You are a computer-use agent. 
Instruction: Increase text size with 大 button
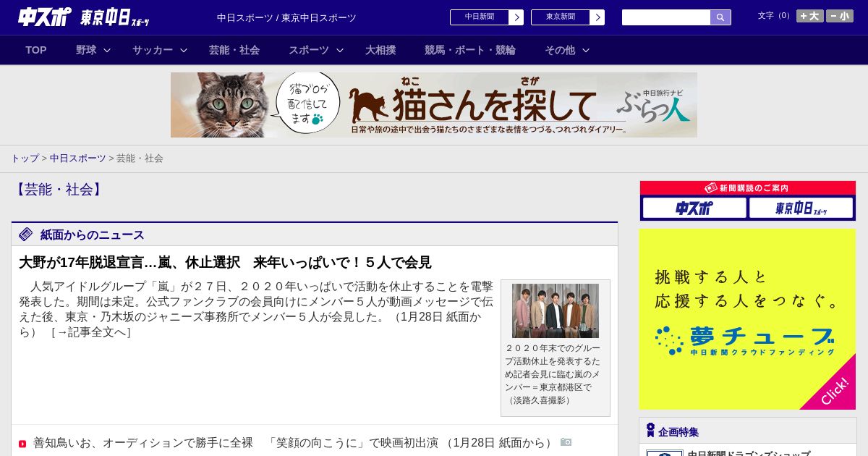tap(810, 16)
